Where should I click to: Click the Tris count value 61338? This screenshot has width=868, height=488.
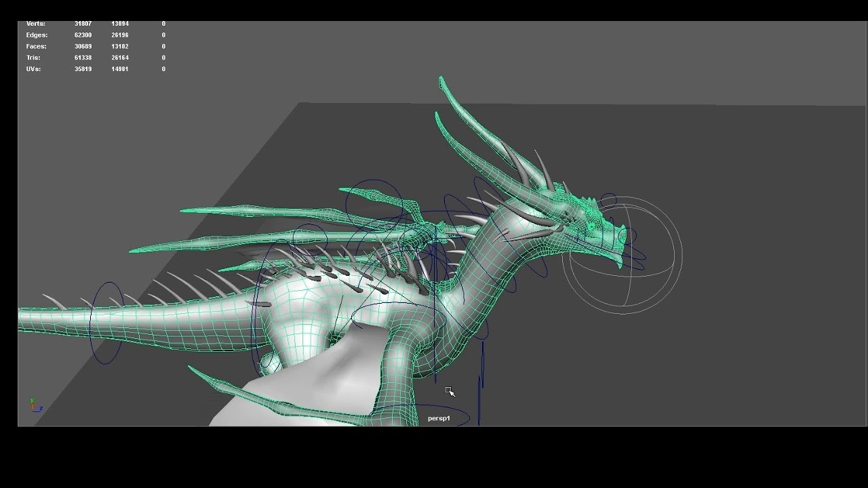82,58
